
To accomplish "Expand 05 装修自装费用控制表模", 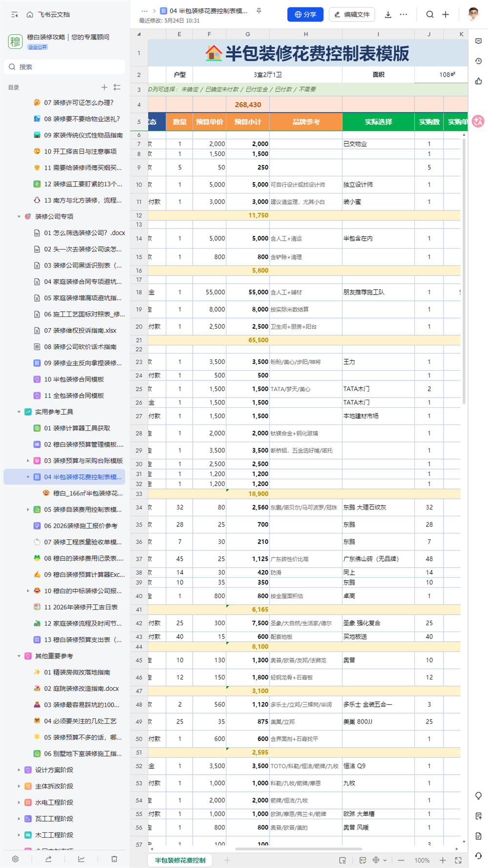I will point(28,509).
